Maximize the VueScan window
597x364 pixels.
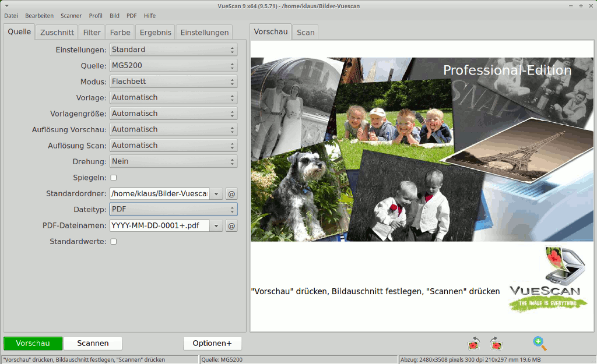click(x=581, y=6)
